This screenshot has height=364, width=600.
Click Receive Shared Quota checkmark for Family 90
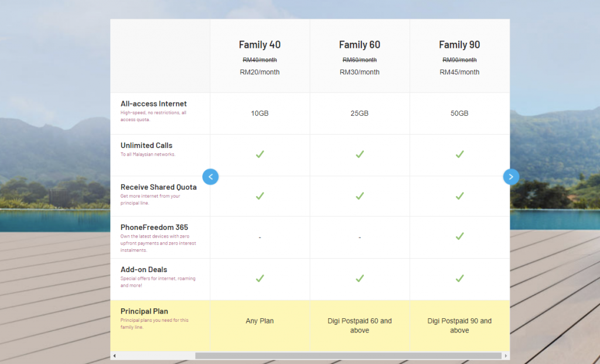[459, 196]
